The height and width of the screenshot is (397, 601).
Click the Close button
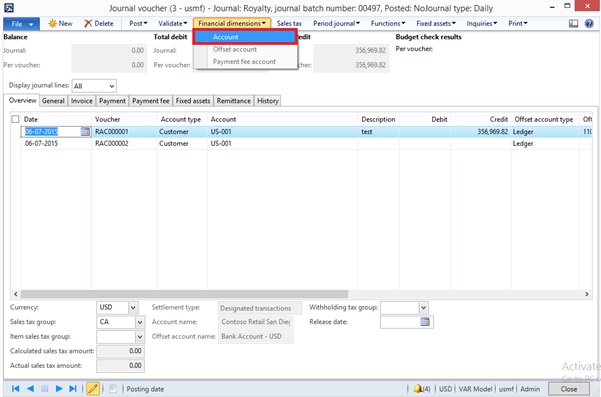click(569, 389)
